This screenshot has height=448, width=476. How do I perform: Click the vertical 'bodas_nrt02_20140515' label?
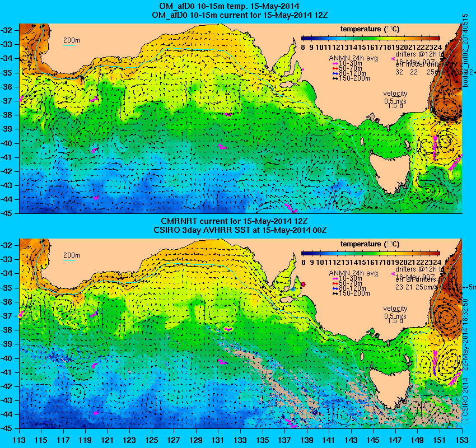(x=465, y=50)
